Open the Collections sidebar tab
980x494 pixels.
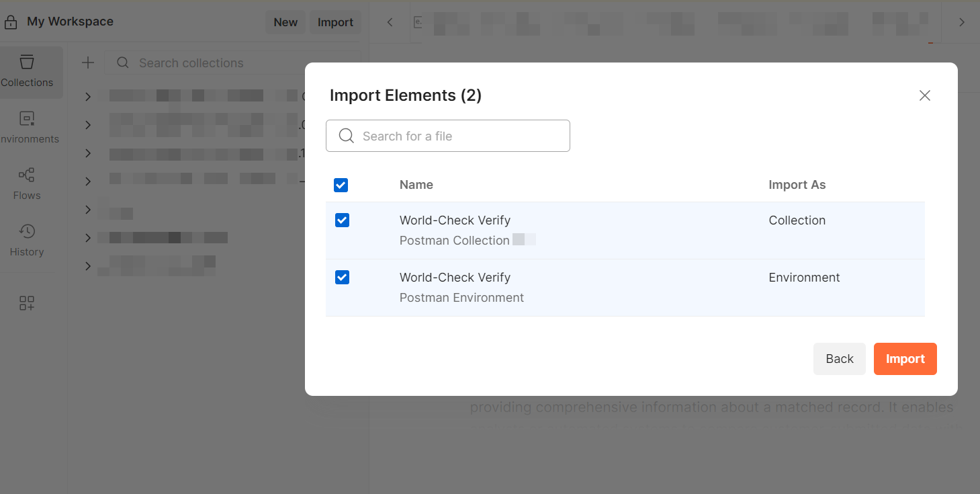click(27, 73)
